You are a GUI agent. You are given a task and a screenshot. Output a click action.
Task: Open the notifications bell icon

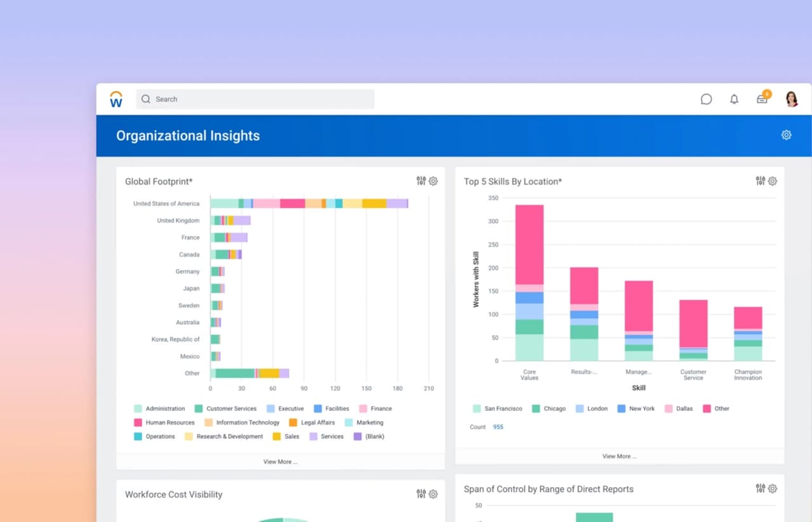tap(734, 99)
